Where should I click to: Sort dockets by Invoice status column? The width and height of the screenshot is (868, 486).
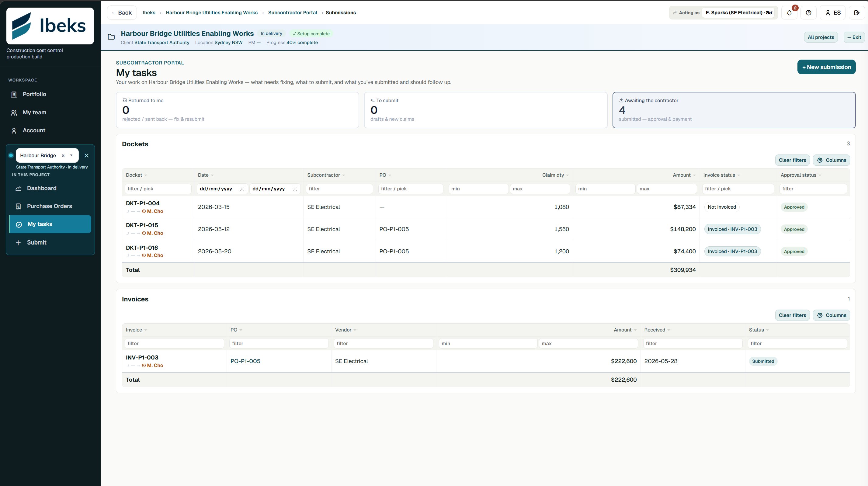click(721, 175)
